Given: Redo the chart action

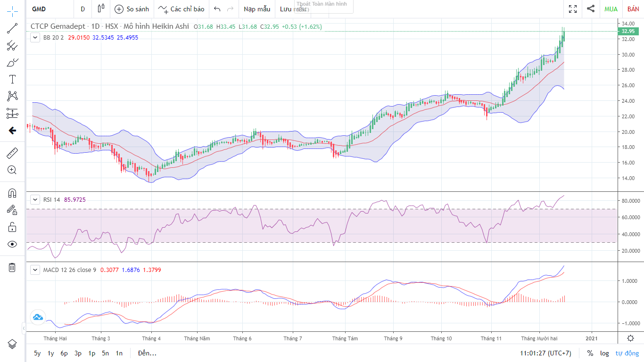Looking at the screenshot, I should click(x=230, y=9).
